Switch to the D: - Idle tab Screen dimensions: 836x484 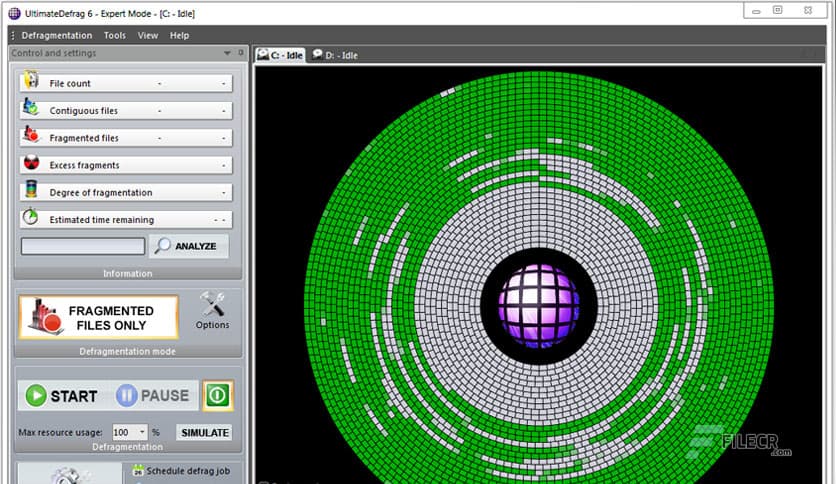pos(335,55)
